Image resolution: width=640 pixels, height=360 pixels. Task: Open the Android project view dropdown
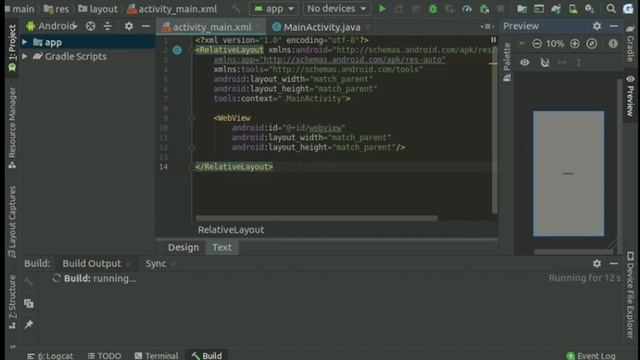click(x=51, y=26)
